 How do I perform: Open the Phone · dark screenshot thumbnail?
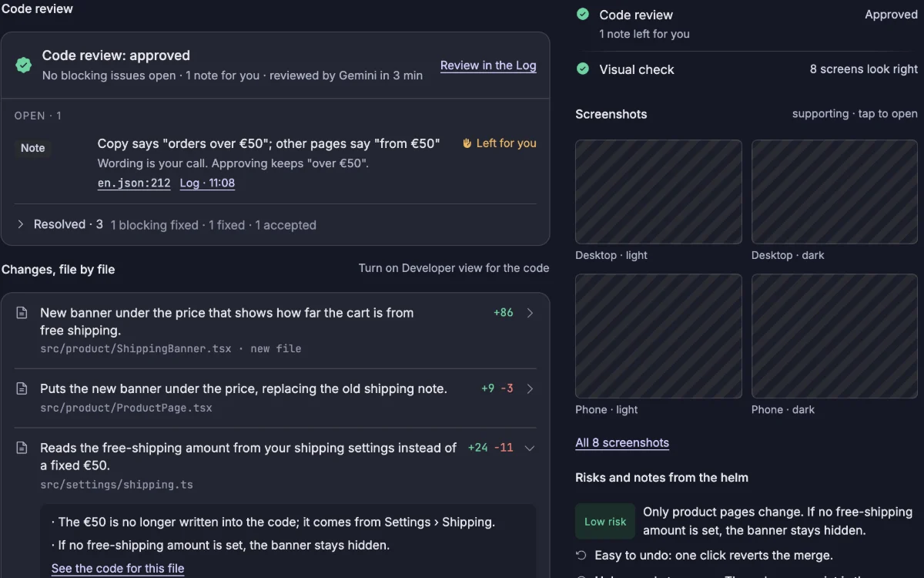tap(835, 336)
